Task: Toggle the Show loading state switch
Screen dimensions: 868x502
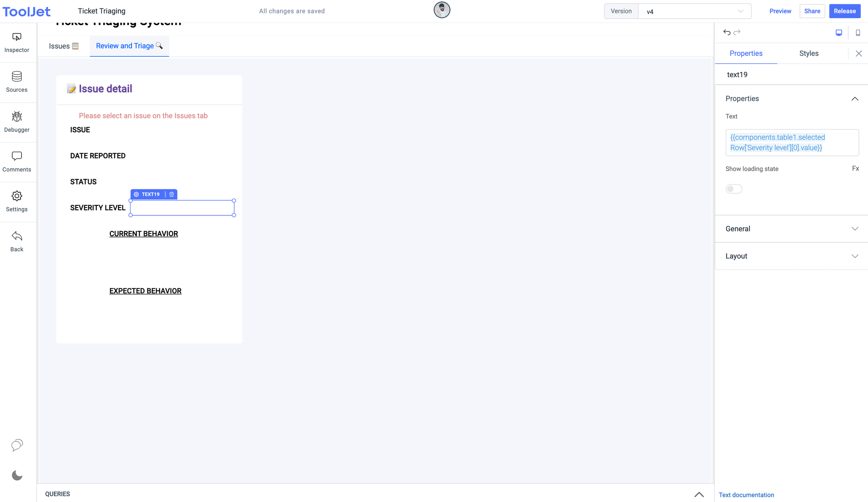Action: point(734,189)
